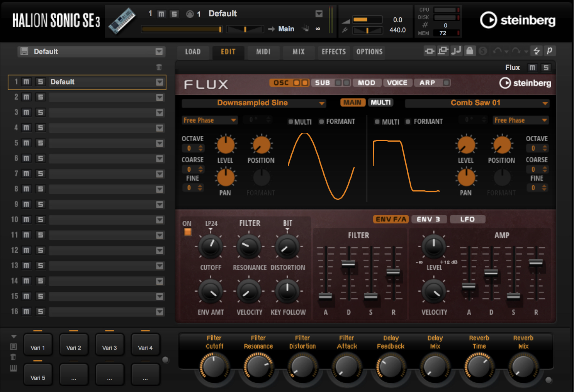
Task: Click the save icon beside Default preset name
Action: point(24,51)
